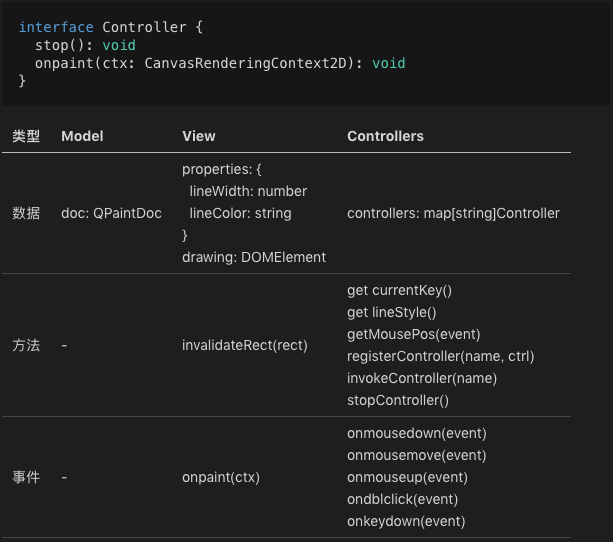Click 'invalidateRect(rect)' in the 方法 row

[x=245, y=345]
